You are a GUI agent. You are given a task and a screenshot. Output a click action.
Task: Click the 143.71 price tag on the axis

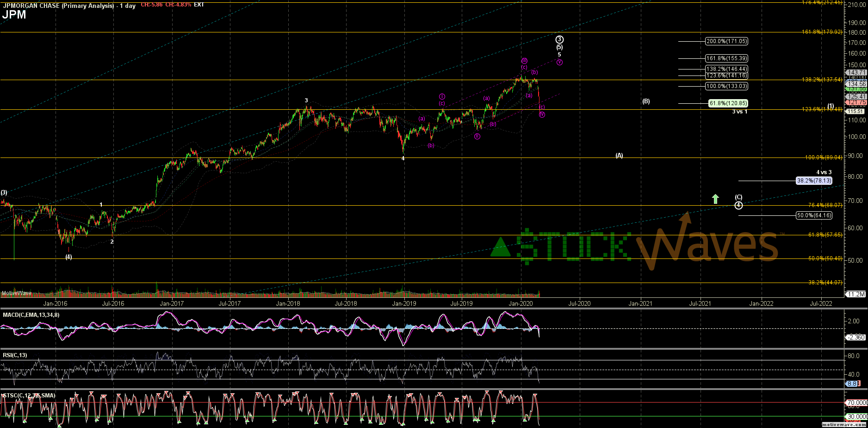pyautogui.click(x=856, y=73)
